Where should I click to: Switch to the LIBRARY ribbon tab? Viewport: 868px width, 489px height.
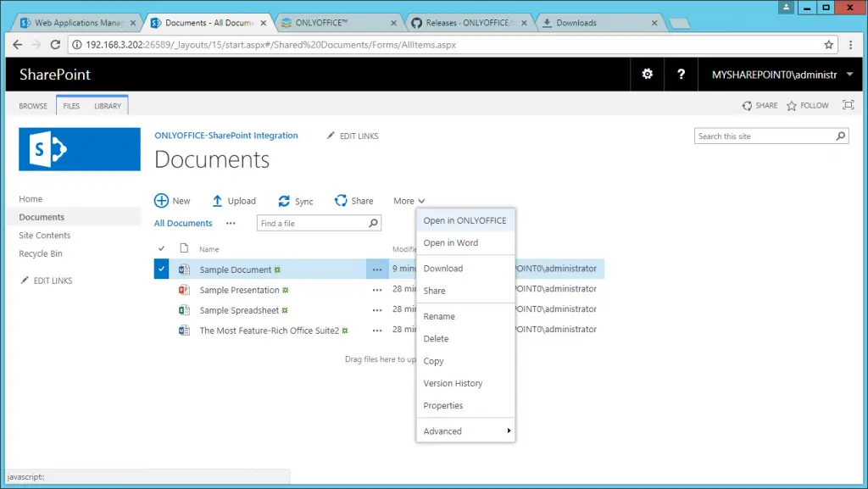point(108,106)
